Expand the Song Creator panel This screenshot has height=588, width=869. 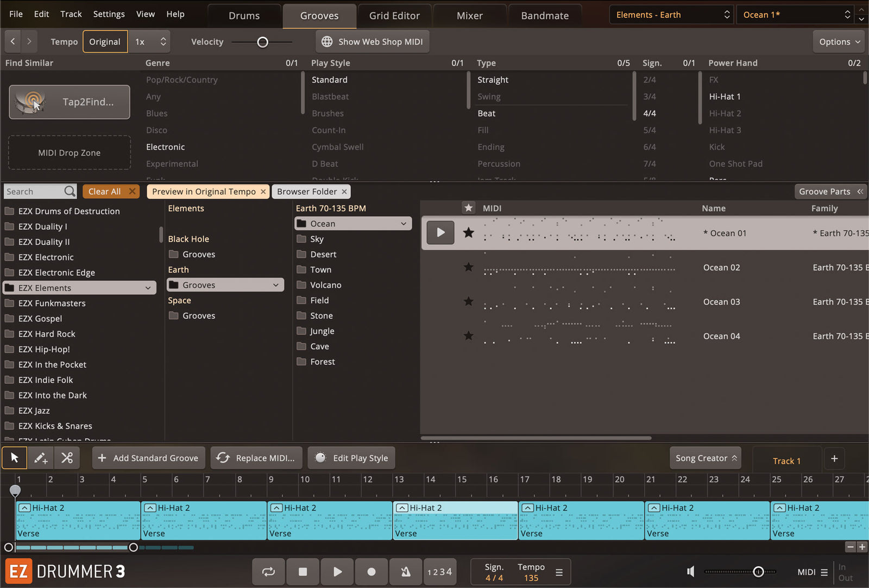point(706,458)
